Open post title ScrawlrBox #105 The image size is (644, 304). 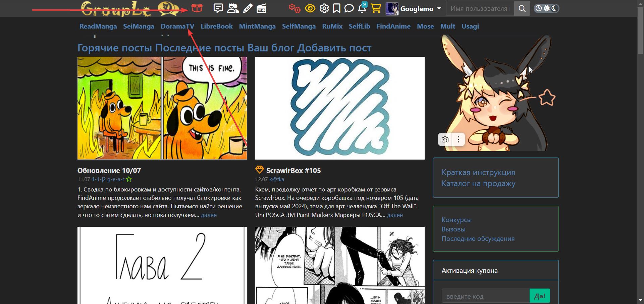click(293, 170)
